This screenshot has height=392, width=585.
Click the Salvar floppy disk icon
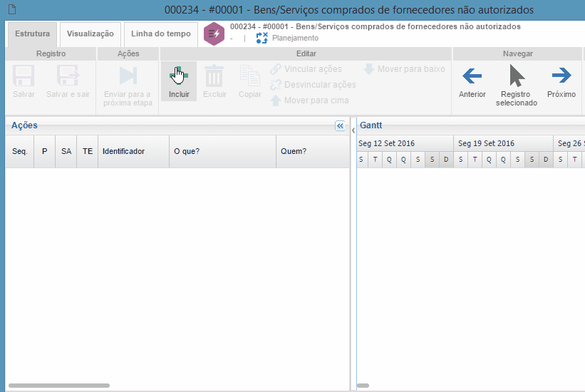(24, 77)
